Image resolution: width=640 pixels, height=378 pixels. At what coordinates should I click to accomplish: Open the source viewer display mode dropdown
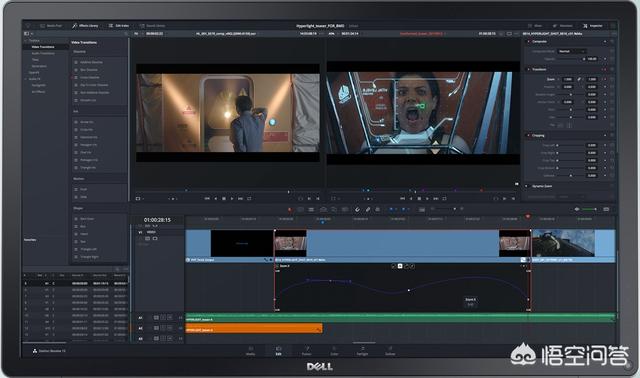click(140, 199)
